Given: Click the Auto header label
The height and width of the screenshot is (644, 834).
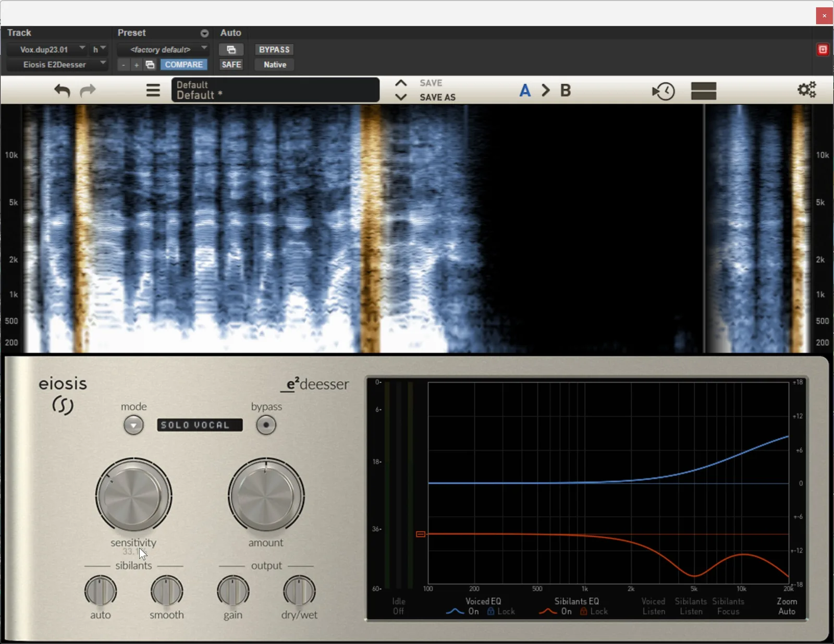Looking at the screenshot, I should [230, 32].
